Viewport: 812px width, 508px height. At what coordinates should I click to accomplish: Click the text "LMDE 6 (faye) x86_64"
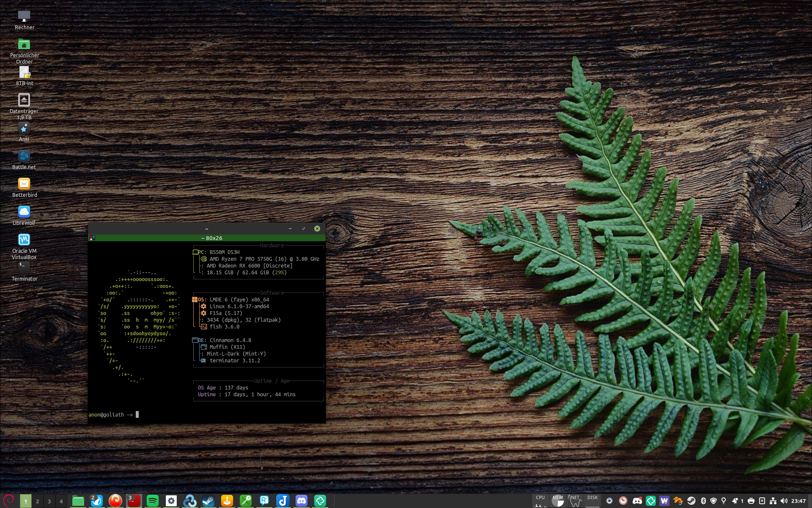tap(239, 299)
